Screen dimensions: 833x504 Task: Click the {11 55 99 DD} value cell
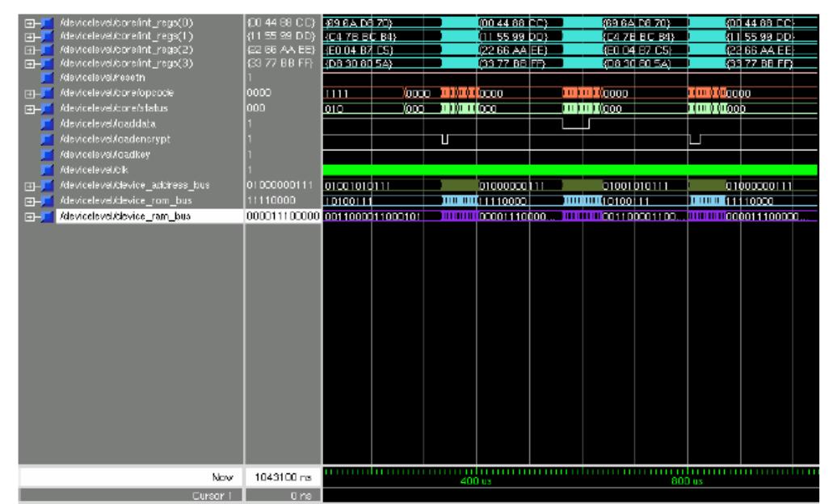[x=281, y=36]
